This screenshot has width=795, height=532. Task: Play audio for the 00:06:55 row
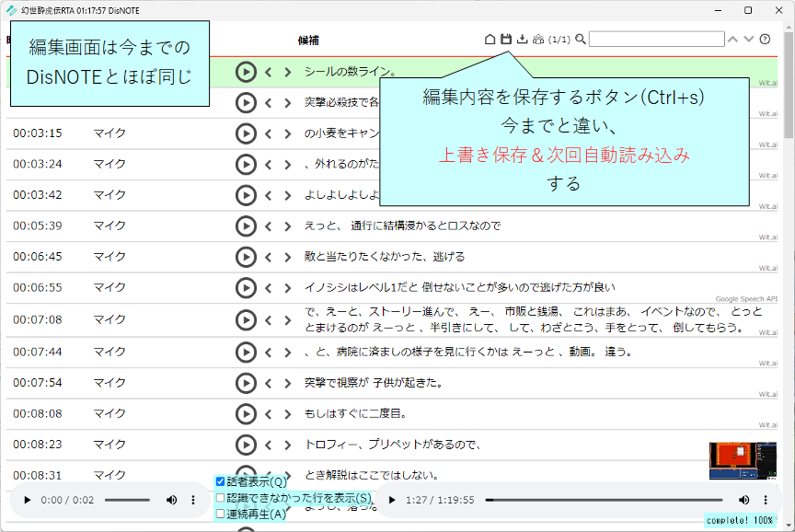coord(246,288)
